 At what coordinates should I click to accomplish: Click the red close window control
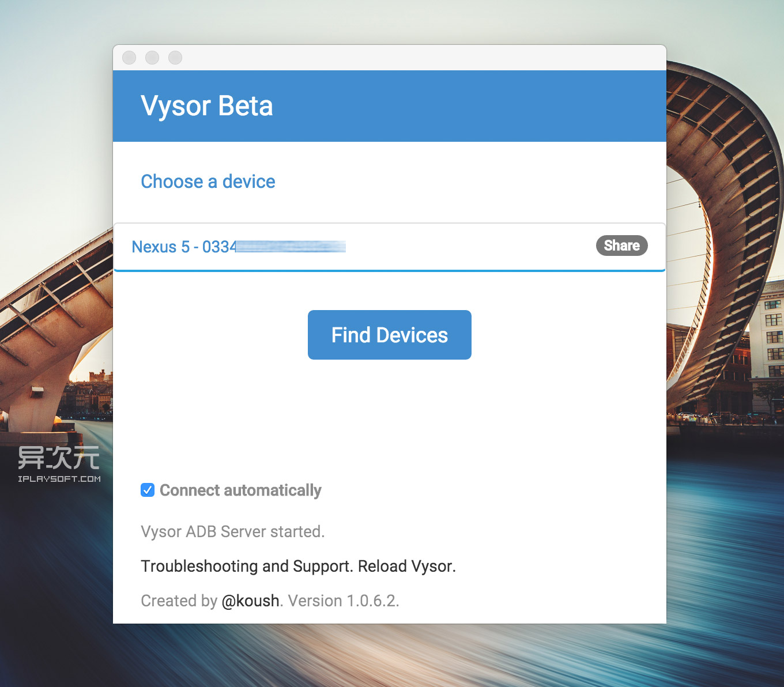pos(129,58)
